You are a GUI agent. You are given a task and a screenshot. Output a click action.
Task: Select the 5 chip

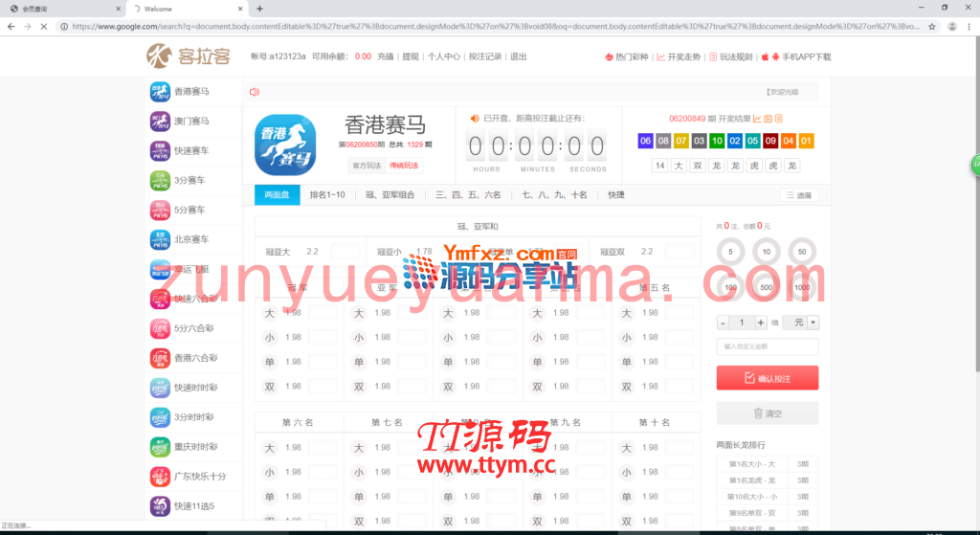730,252
